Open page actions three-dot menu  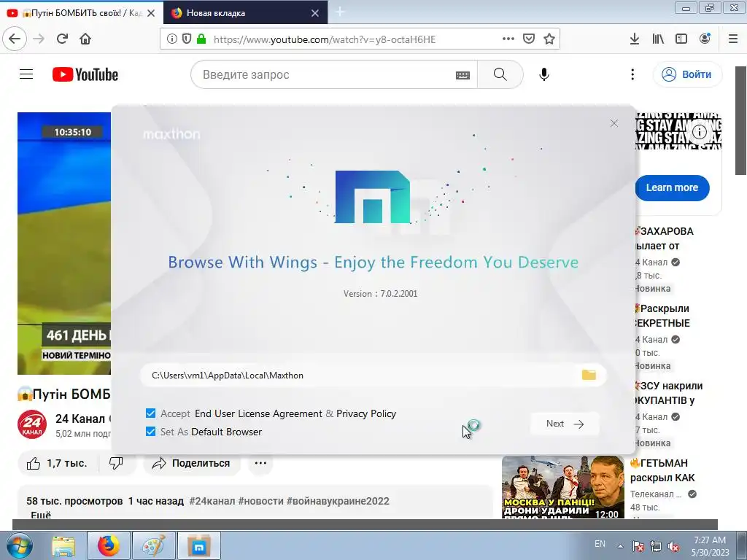508,39
